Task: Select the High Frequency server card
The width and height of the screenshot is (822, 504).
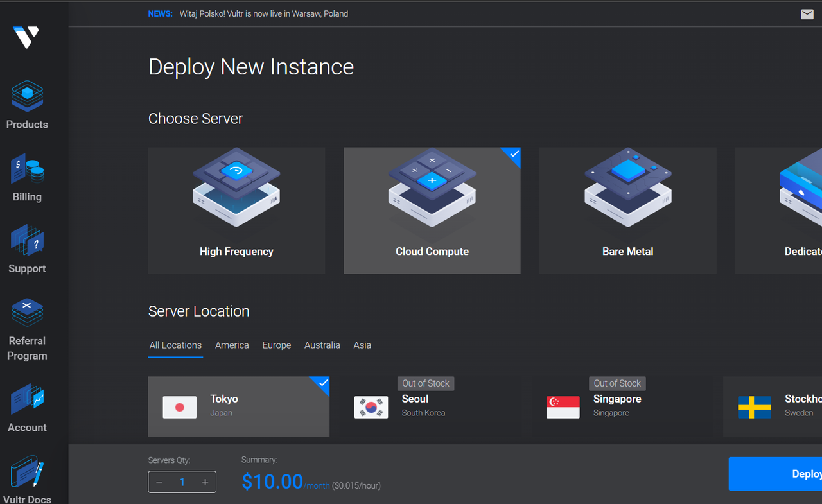Action: click(x=236, y=211)
